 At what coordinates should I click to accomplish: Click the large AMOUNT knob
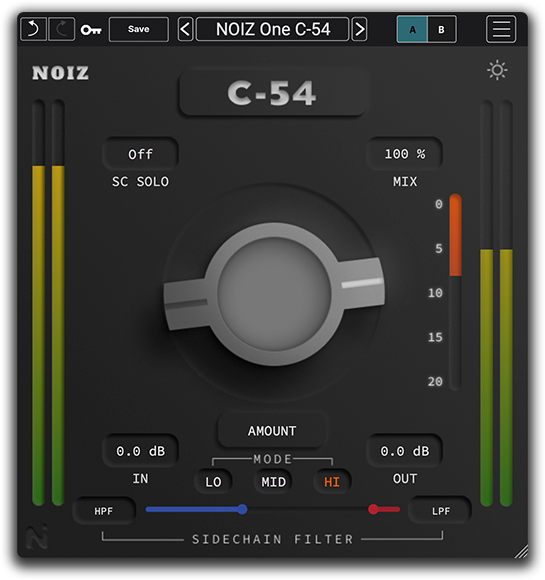point(274,294)
